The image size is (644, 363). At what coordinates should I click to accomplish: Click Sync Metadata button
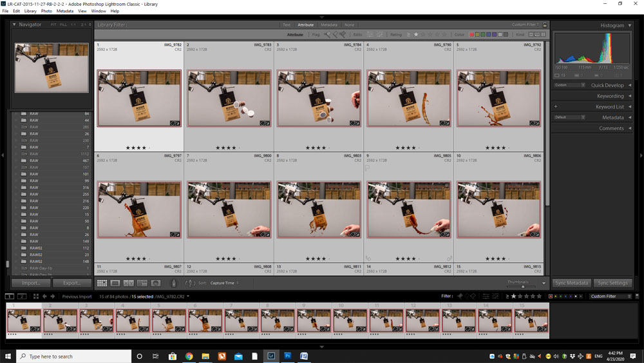pyautogui.click(x=571, y=283)
